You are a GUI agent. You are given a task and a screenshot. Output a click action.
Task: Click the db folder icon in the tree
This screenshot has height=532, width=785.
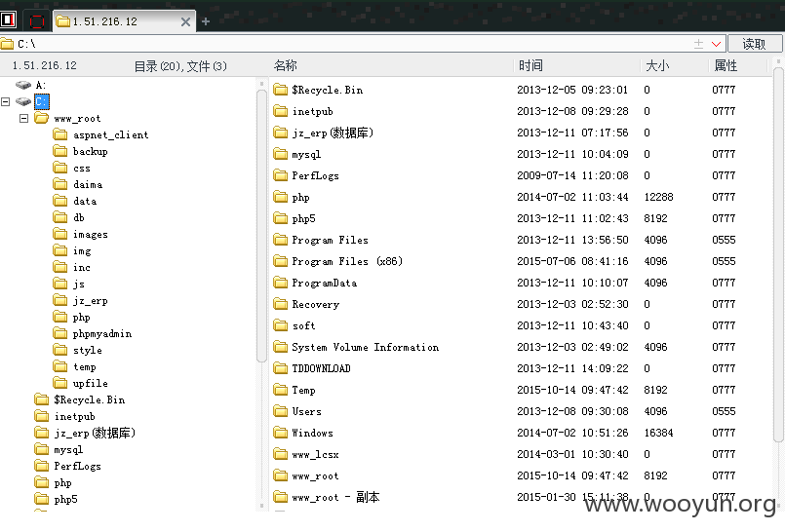click(x=60, y=217)
